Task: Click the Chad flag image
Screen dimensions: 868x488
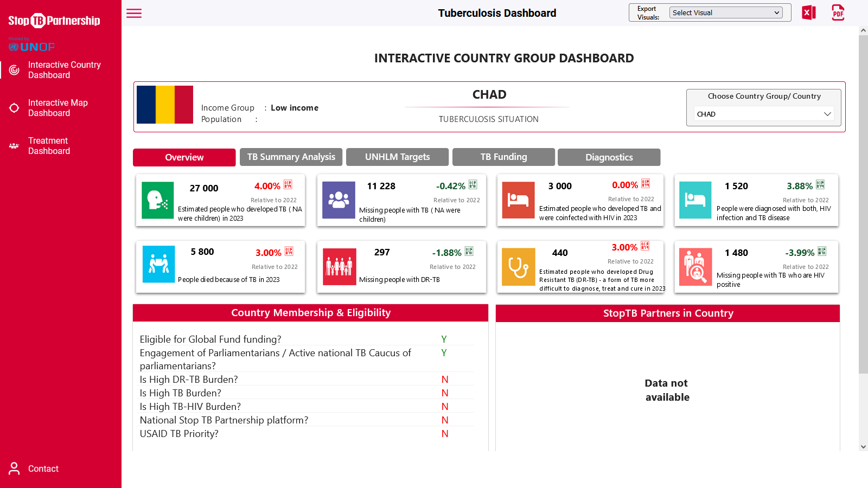Action: (x=165, y=105)
